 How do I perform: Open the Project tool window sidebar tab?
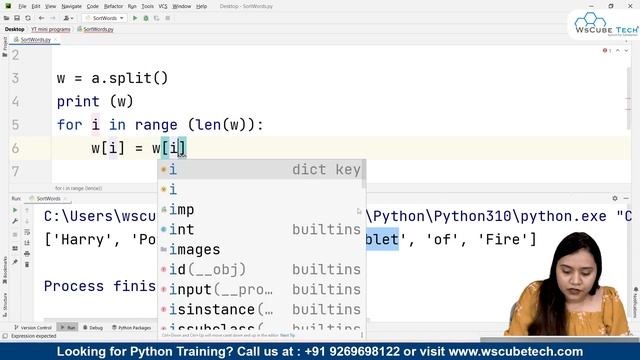[x=4, y=47]
